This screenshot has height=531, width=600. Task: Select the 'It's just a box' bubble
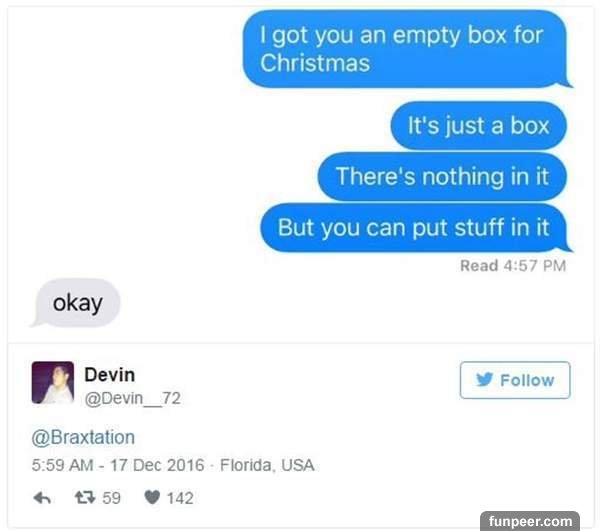tap(478, 125)
